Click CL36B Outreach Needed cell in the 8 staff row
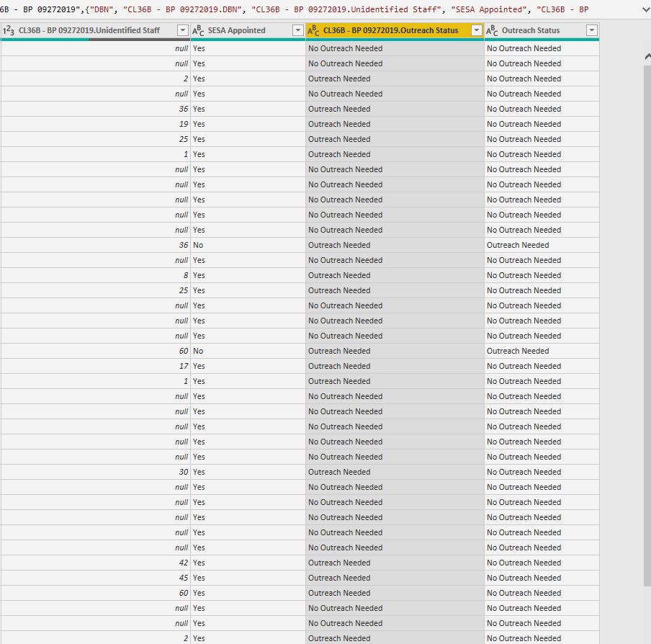This screenshot has width=651, height=644. pyautogui.click(x=395, y=275)
